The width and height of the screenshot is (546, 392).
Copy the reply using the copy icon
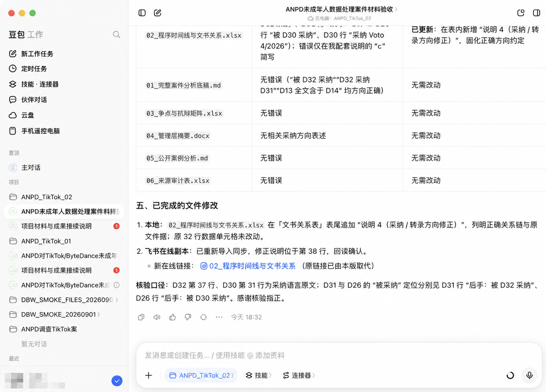click(141, 317)
